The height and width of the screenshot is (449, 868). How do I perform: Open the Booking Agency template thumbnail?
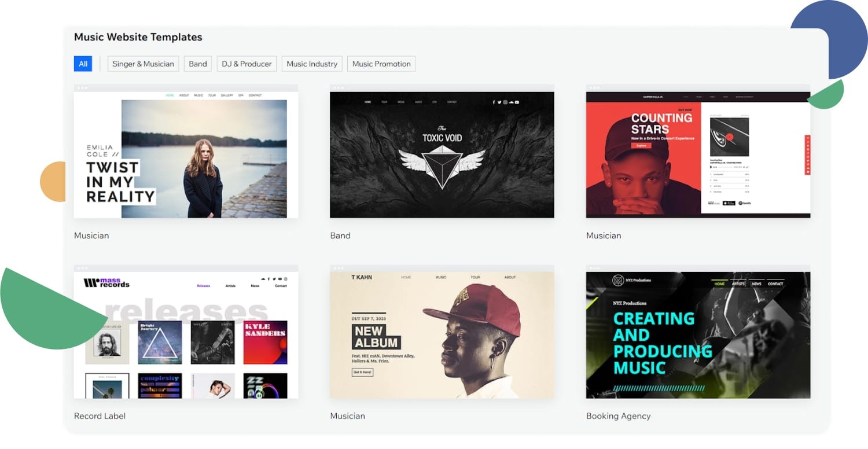click(698, 335)
